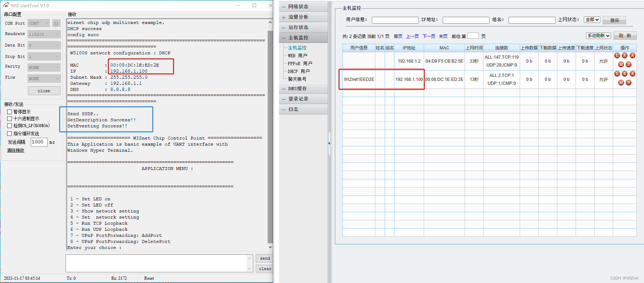Click the 查询 query button
The height and width of the screenshot is (283, 644).
(x=614, y=20)
